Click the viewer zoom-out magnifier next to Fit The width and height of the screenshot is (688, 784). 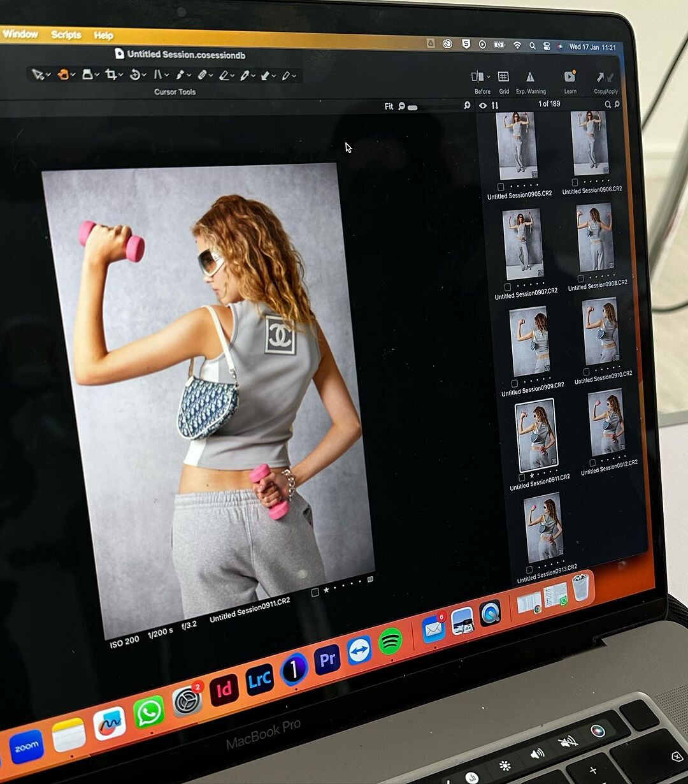pos(401,106)
